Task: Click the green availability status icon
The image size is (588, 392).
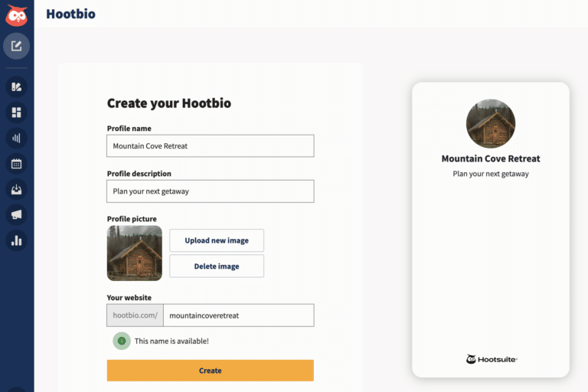Action: tap(122, 341)
